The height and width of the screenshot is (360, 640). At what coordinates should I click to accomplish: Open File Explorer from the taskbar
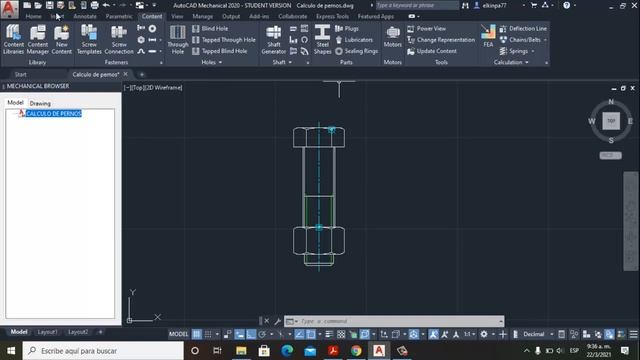241,351
